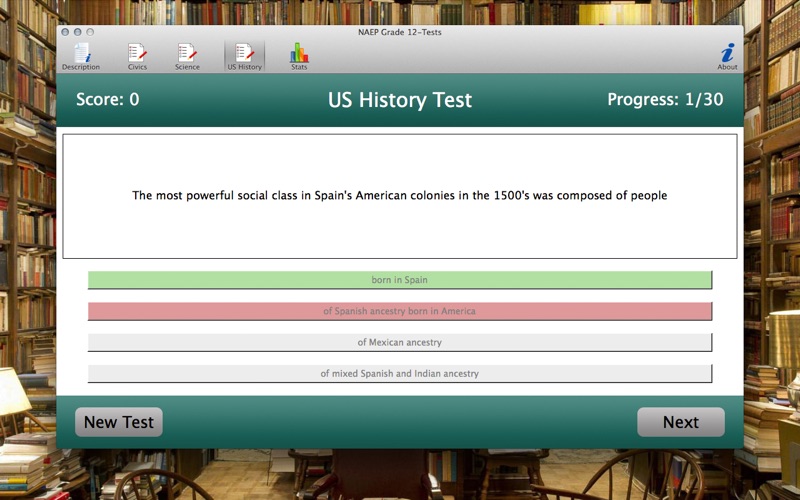This screenshot has height=500, width=800.
Task: Click the window title 'NAEP Grade 12-Tests'
Action: 399,32
